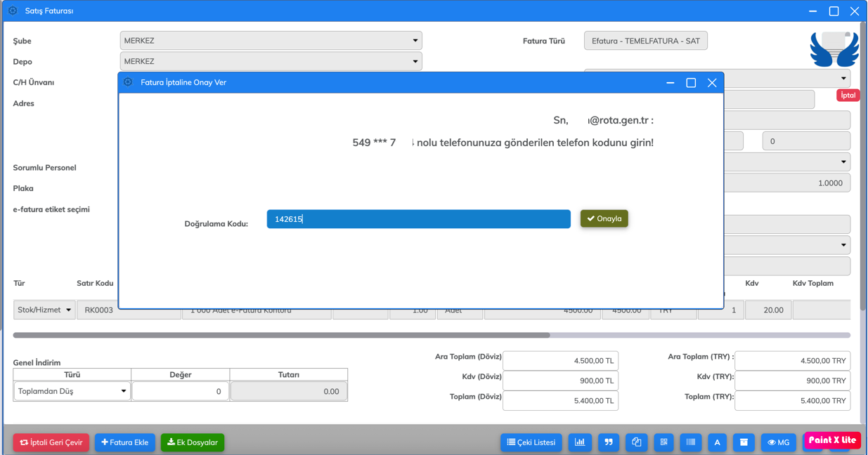
Task: Click the Fatura Ekle button
Action: click(x=125, y=442)
